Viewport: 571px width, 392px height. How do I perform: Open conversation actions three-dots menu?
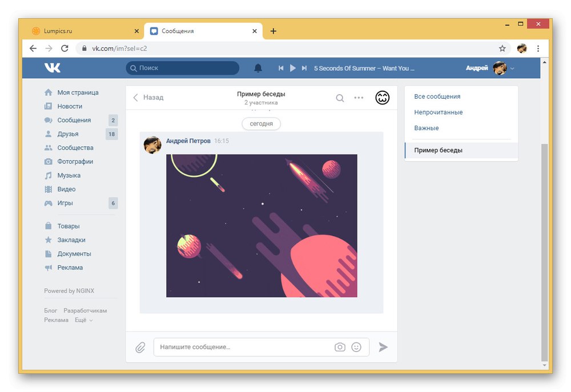359,98
